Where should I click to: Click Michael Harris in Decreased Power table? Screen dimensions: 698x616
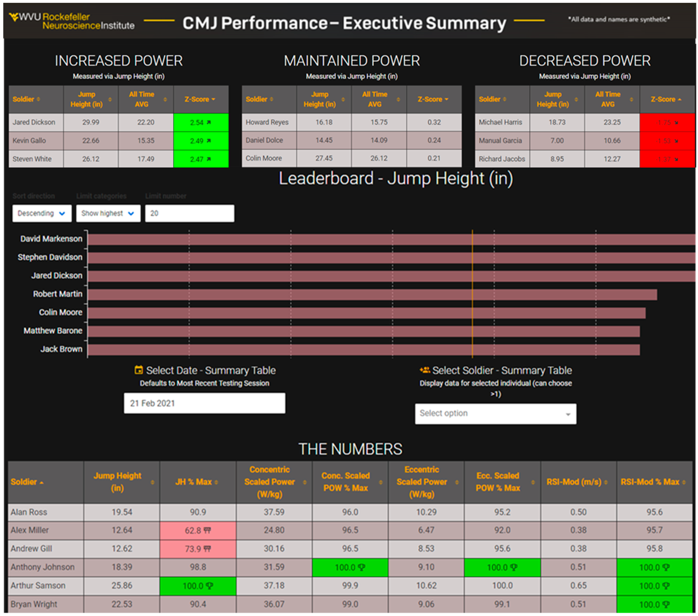500,122
